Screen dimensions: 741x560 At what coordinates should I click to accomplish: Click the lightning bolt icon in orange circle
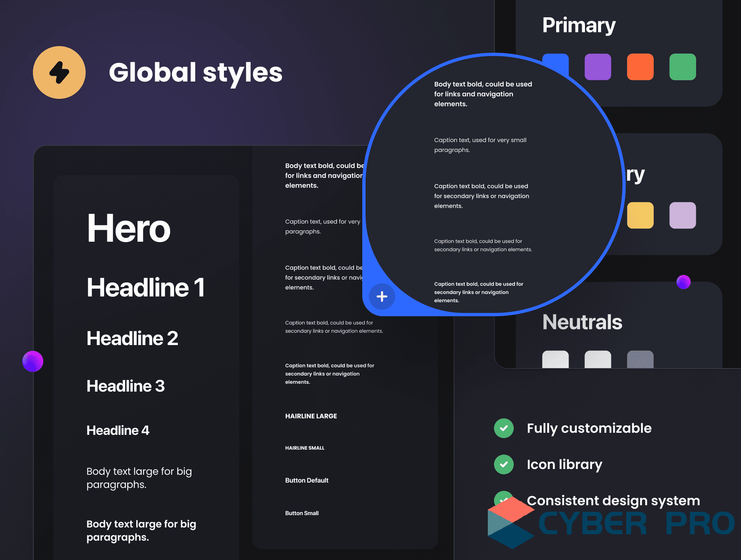(x=59, y=72)
